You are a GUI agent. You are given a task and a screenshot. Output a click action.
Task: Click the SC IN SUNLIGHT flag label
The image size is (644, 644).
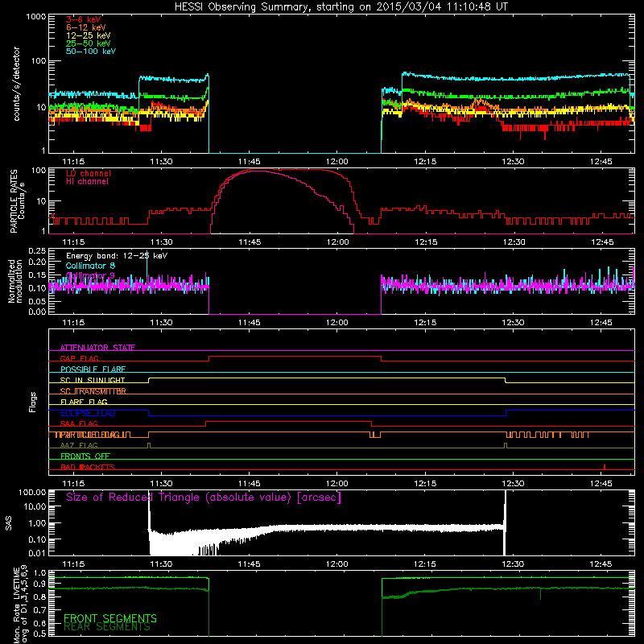click(93, 380)
